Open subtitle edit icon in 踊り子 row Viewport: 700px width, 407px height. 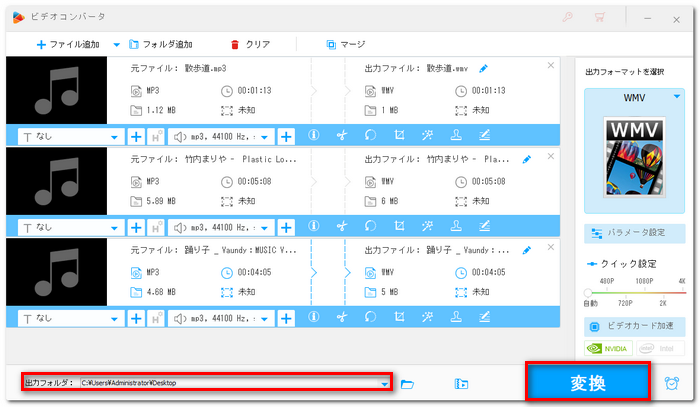coord(484,317)
